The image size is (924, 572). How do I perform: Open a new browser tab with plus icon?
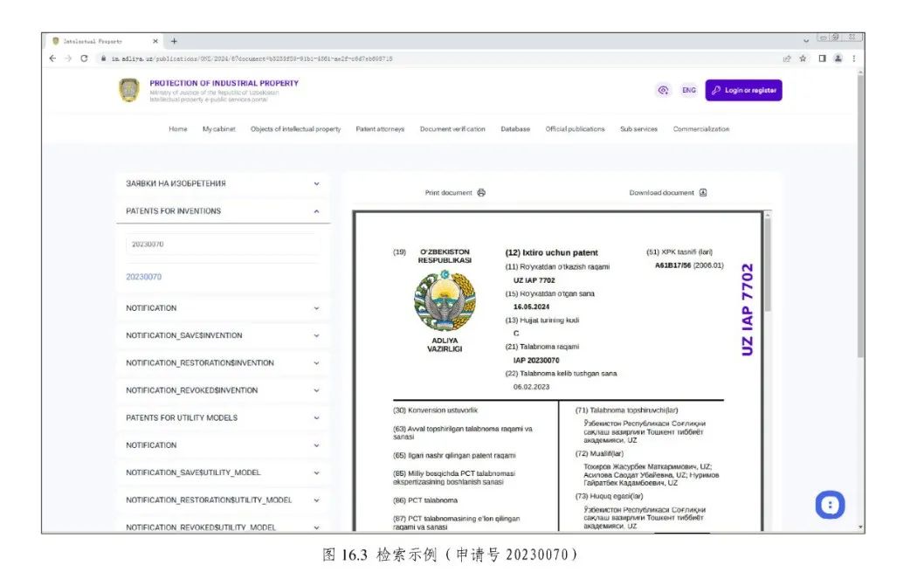click(x=174, y=41)
